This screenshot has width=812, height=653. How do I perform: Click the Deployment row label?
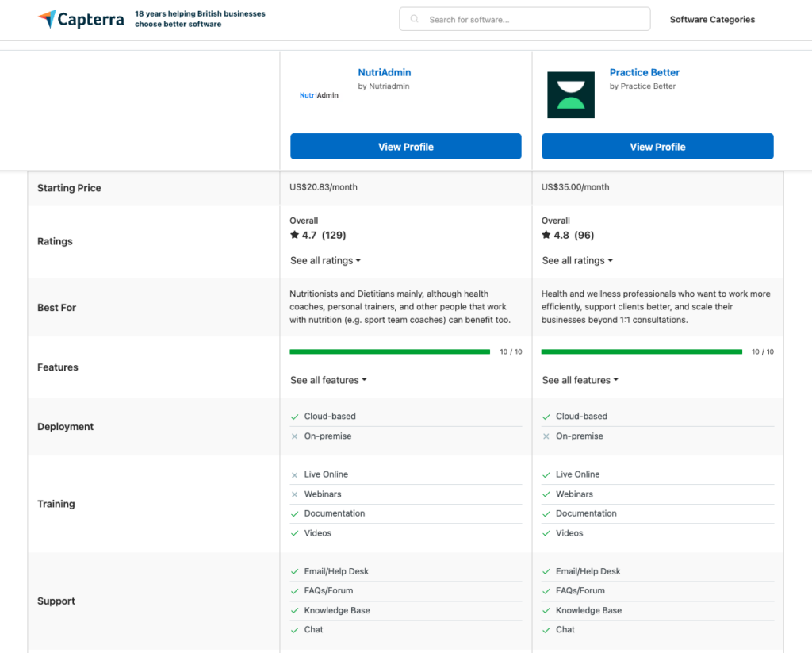65,427
